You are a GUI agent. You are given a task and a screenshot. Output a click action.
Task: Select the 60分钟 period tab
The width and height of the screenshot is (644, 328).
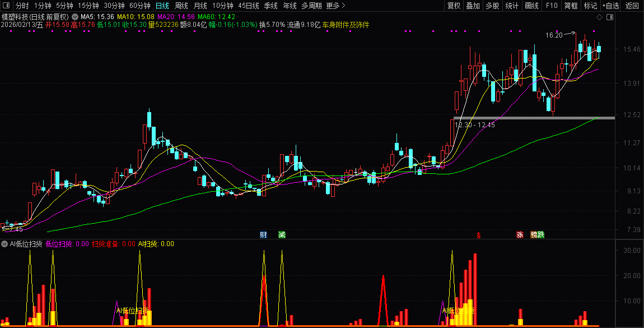click(x=139, y=6)
